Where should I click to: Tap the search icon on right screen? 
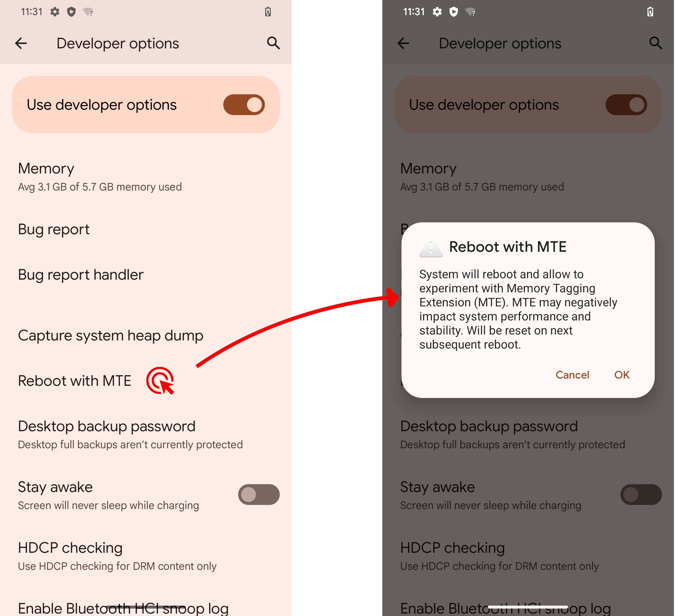[654, 43]
